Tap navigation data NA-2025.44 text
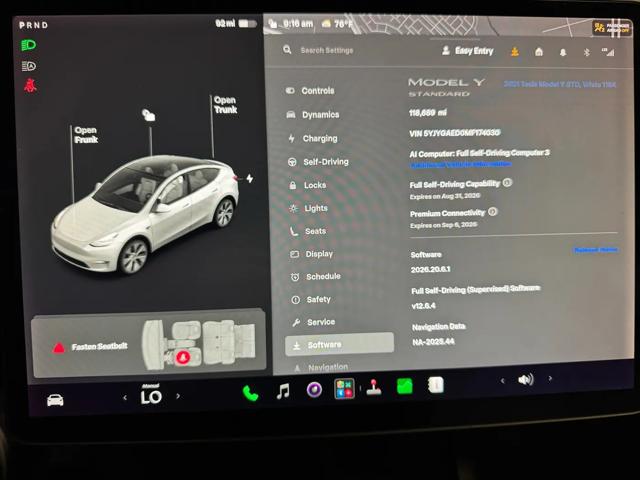 (x=433, y=342)
